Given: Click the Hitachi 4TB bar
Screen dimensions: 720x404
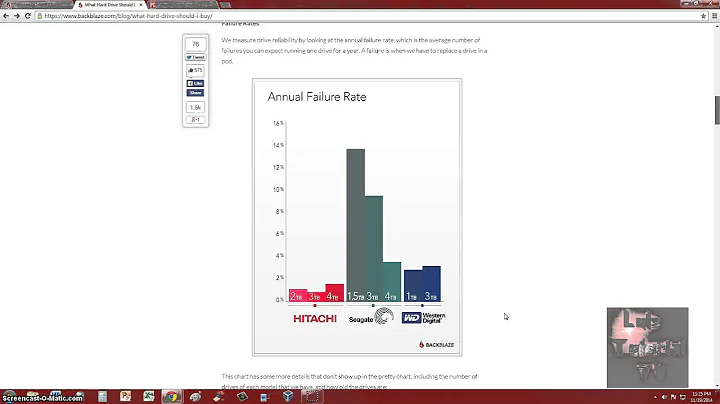Looking at the screenshot, I should point(335,292).
